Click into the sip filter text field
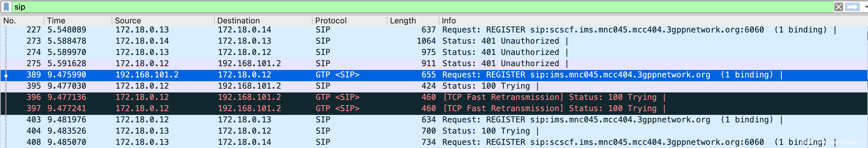This screenshot has height=148, width=868. click(x=404, y=7)
